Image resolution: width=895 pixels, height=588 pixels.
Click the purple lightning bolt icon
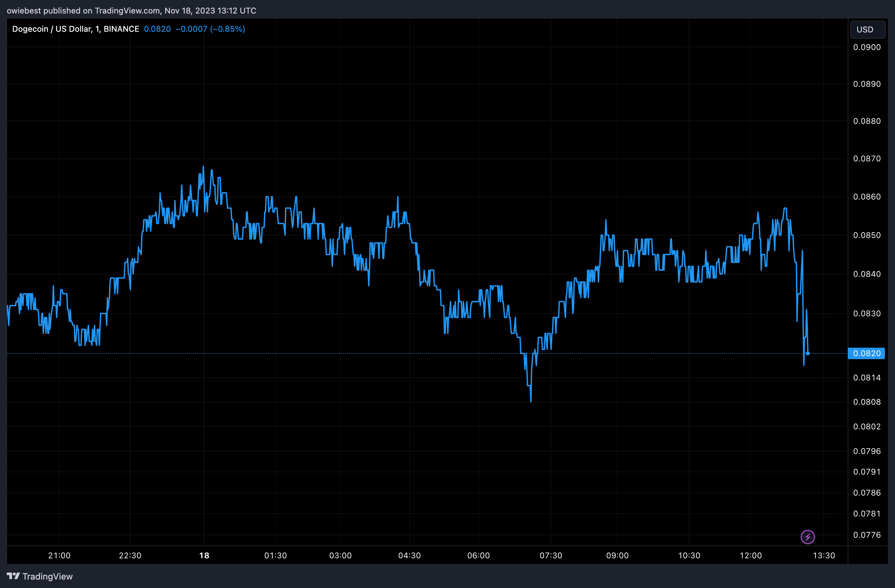[x=808, y=537]
